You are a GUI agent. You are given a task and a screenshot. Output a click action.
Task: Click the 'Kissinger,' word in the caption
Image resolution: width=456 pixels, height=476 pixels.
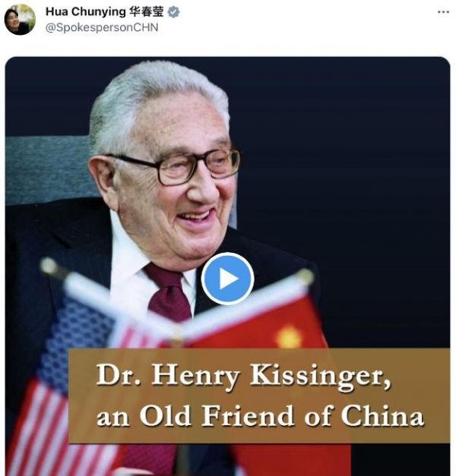(x=320, y=376)
